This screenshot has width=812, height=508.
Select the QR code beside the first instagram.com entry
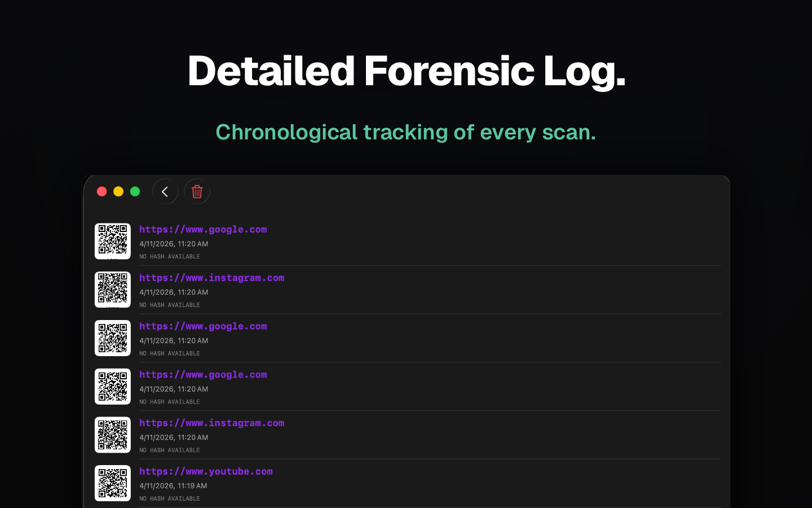[x=113, y=290]
